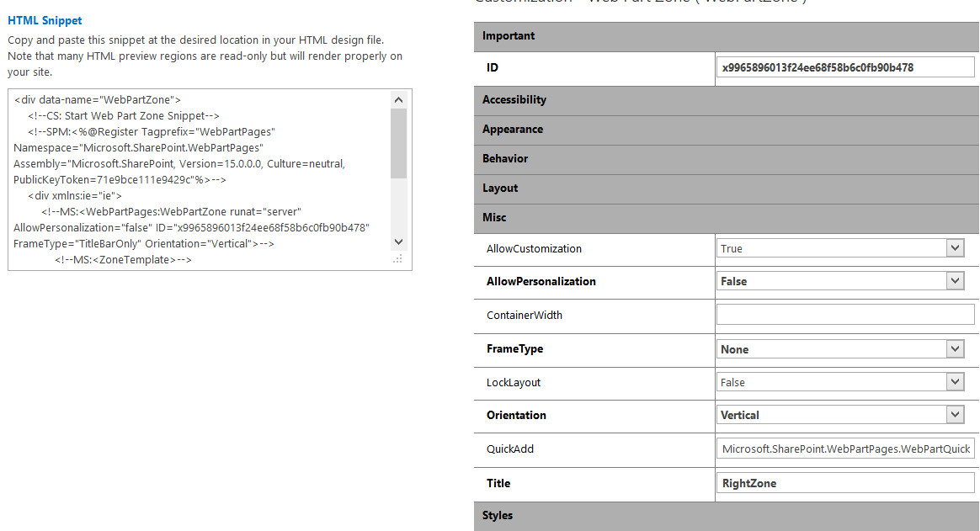980x531 pixels.
Task: Expand the Behavior section
Action: click(724, 158)
